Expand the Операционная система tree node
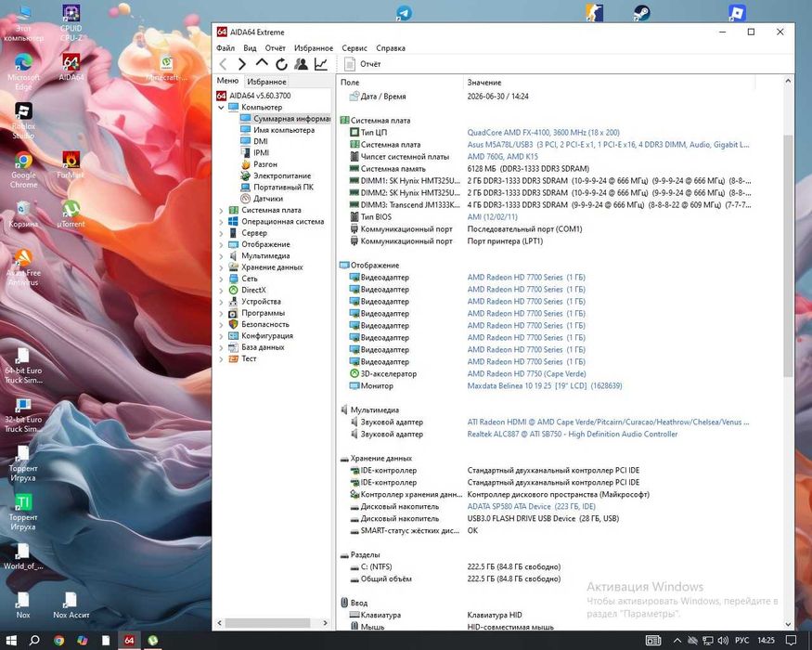812x650 pixels. tap(221, 222)
